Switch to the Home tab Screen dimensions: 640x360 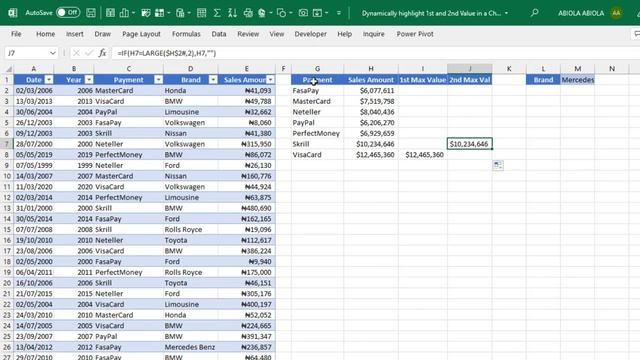pyautogui.click(x=45, y=34)
